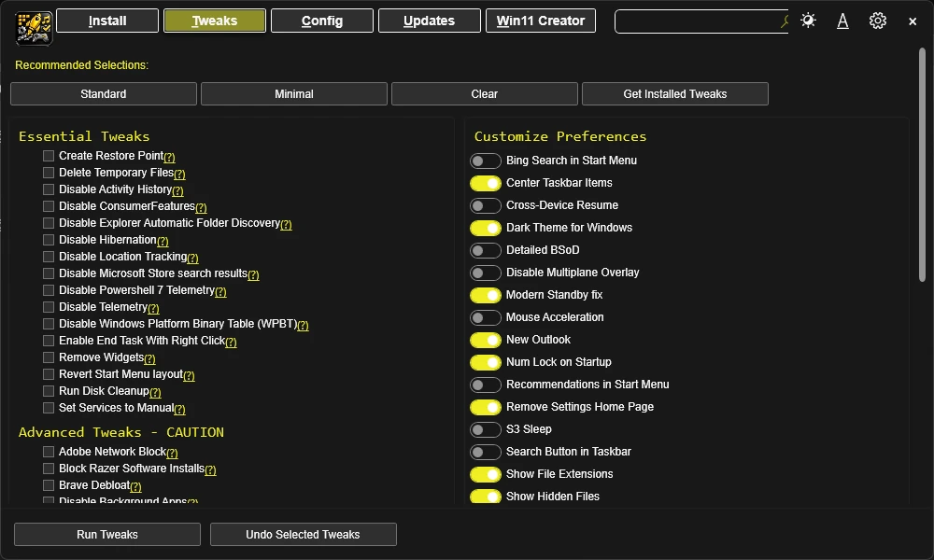Clear all selected tweaks
This screenshot has height=560, width=934.
coord(484,94)
